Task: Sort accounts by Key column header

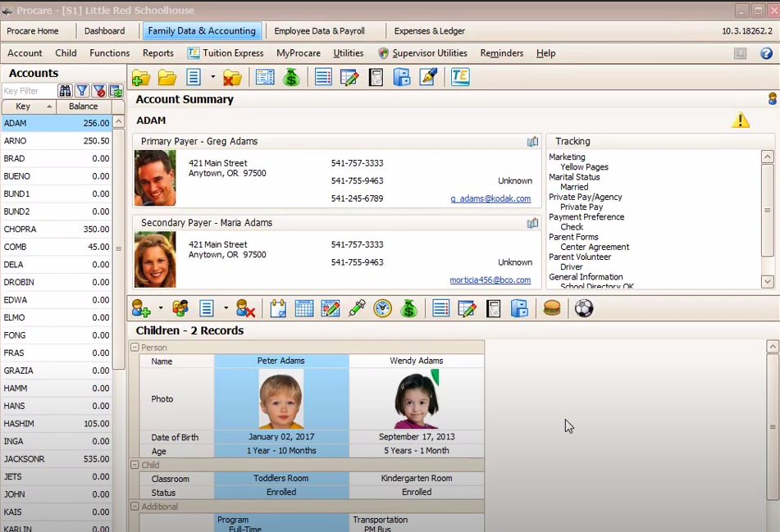Action: point(29,107)
